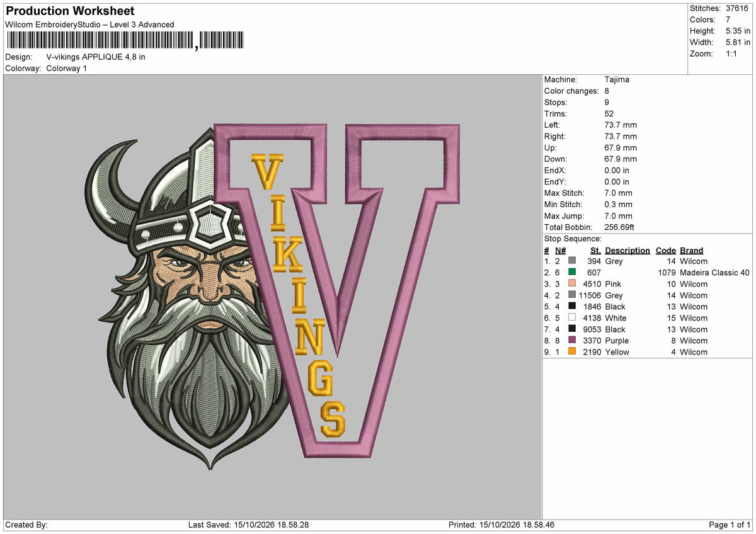This screenshot has height=534, width=756.
Task: Click the "St." column header
Action: point(595,250)
